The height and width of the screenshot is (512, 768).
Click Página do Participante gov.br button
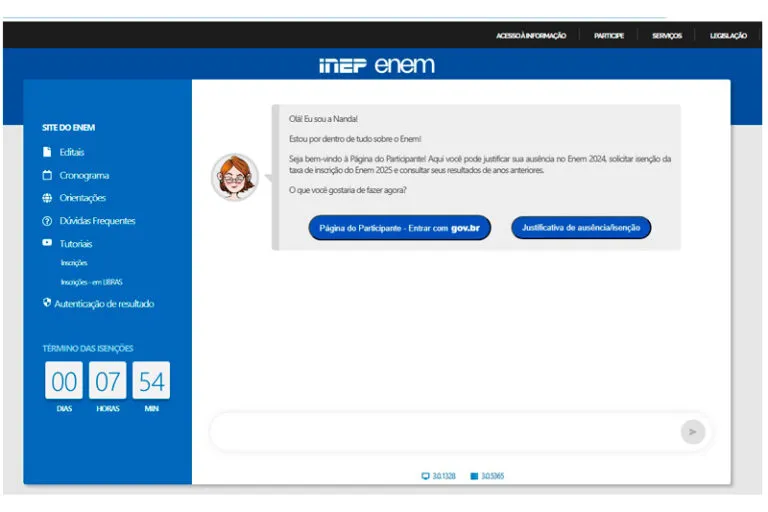[x=399, y=228]
